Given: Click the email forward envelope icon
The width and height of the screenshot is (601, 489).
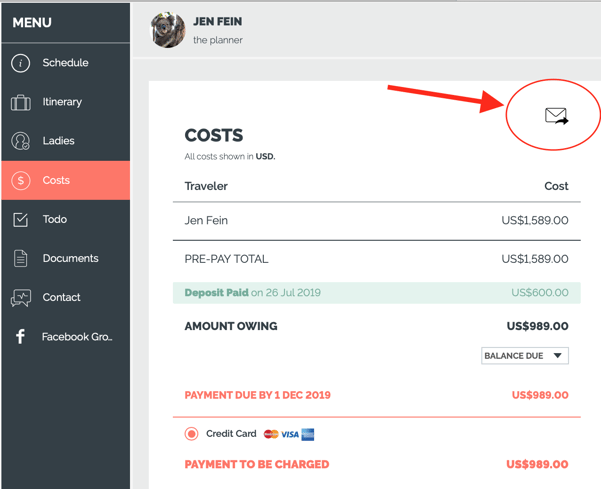Looking at the screenshot, I should coord(557,116).
